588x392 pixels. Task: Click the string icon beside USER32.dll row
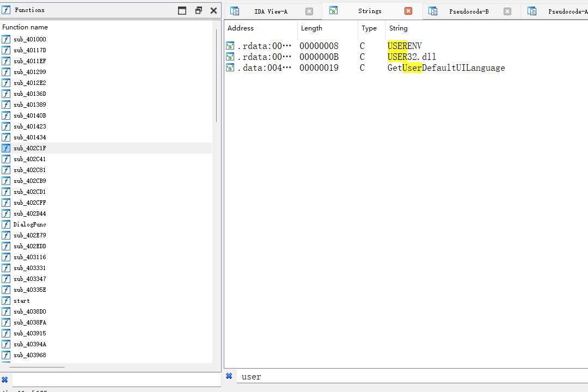[230, 57]
